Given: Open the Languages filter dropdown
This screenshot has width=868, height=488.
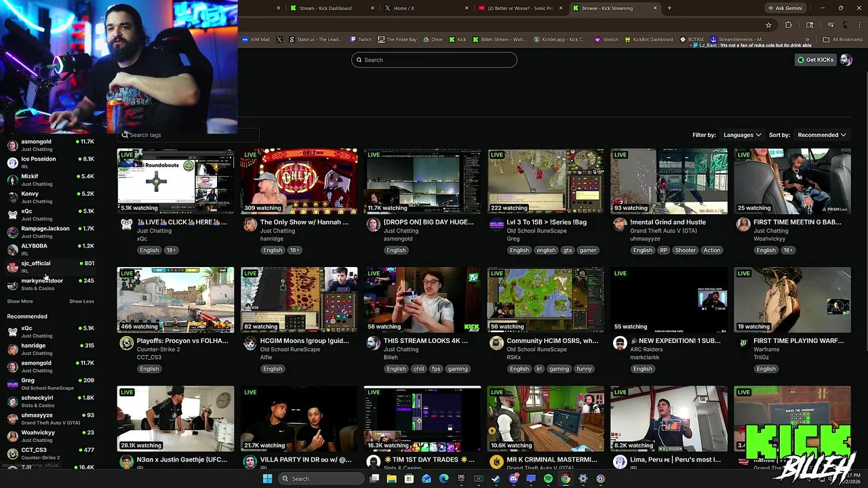Looking at the screenshot, I should [742, 135].
